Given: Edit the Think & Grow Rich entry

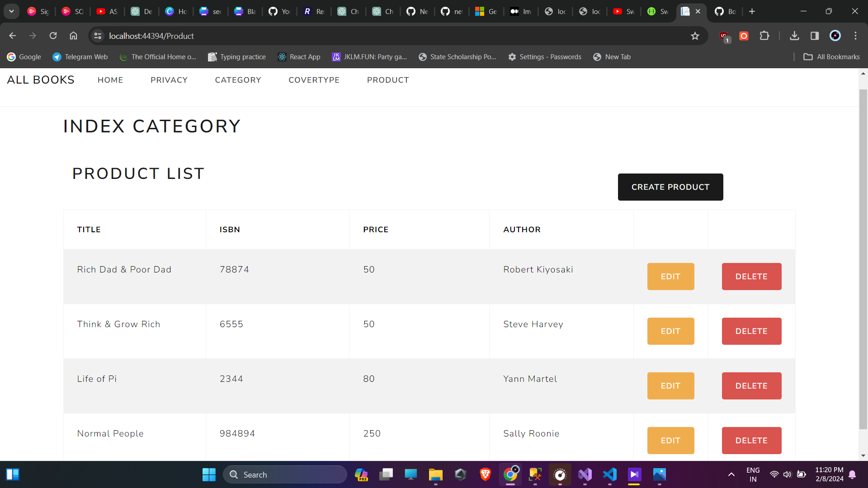Looking at the screenshot, I should tap(671, 331).
